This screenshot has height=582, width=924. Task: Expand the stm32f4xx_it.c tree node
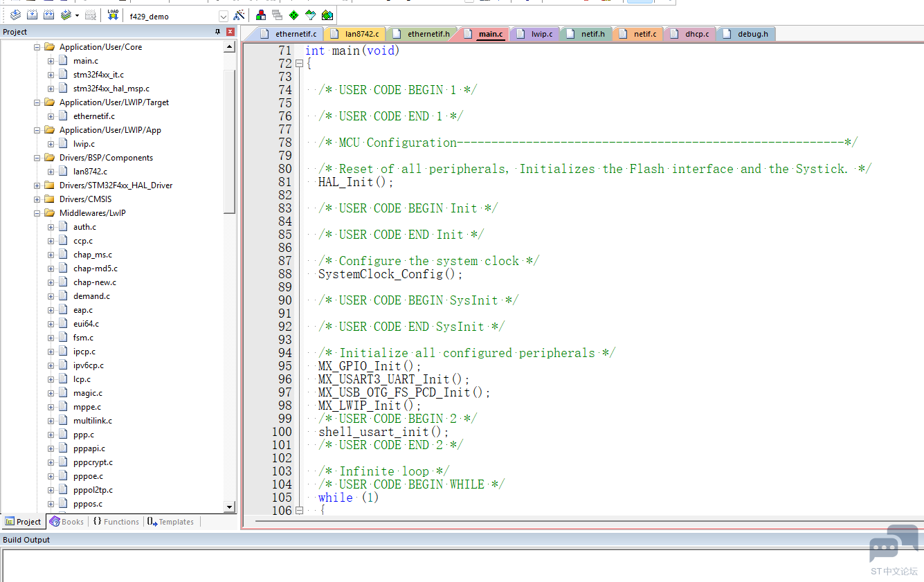point(51,75)
